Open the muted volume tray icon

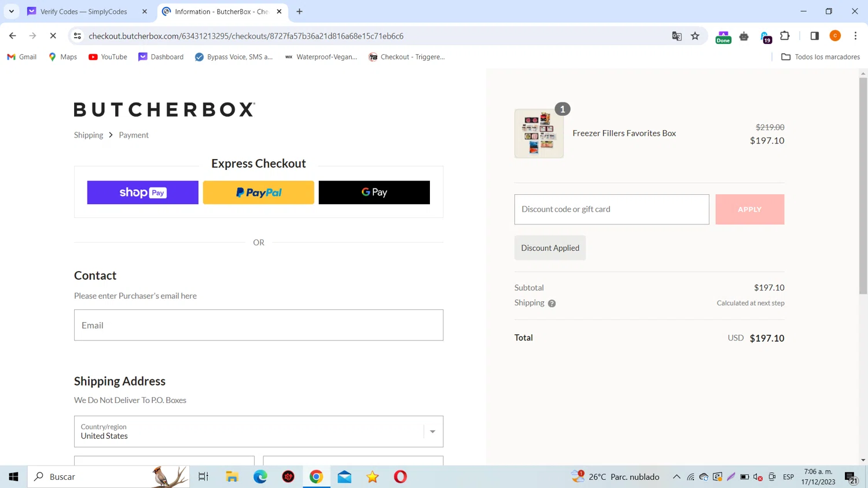pyautogui.click(x=758, y=477)
